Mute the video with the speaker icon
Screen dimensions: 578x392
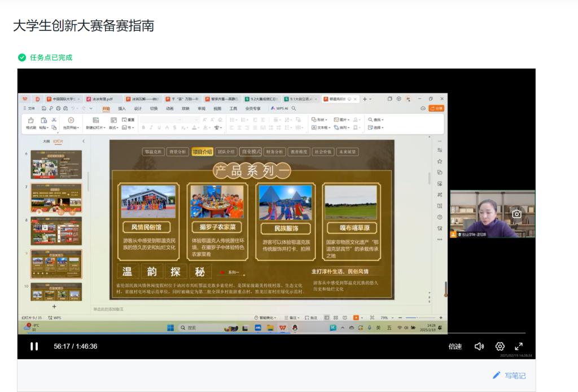pos(479,346)
